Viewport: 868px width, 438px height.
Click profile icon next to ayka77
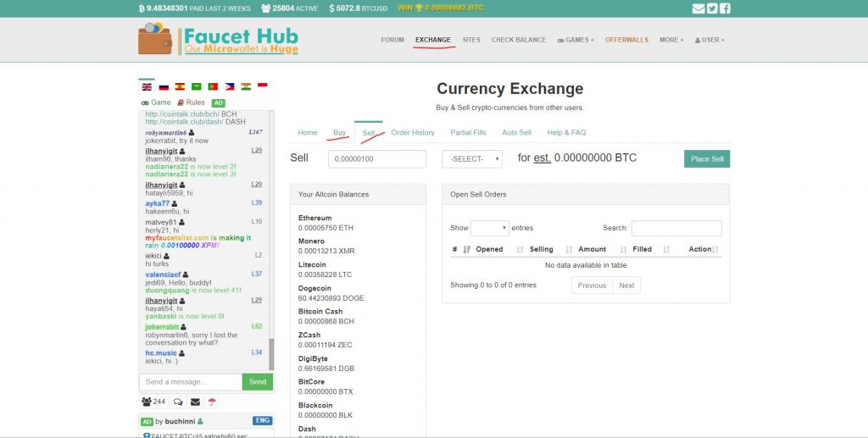point(175,203)
